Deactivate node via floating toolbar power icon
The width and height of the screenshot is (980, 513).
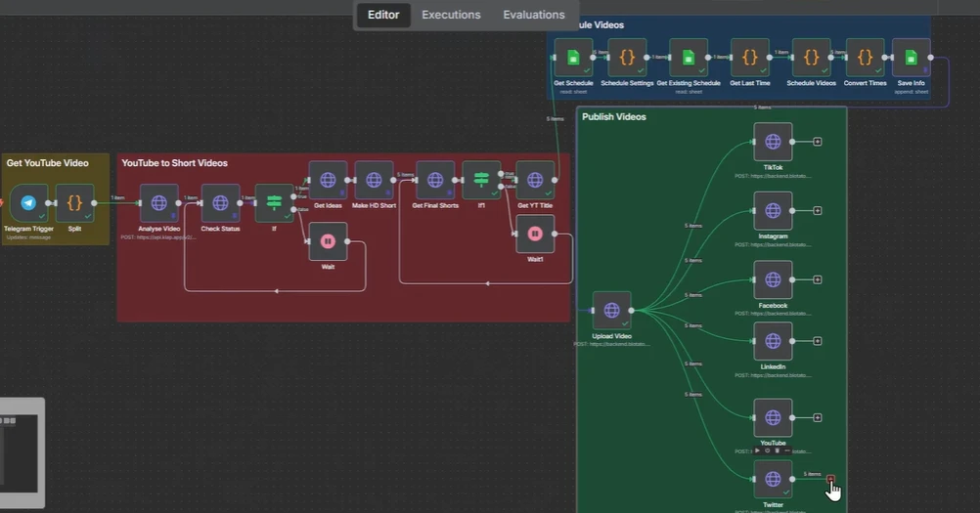point(767,450)
